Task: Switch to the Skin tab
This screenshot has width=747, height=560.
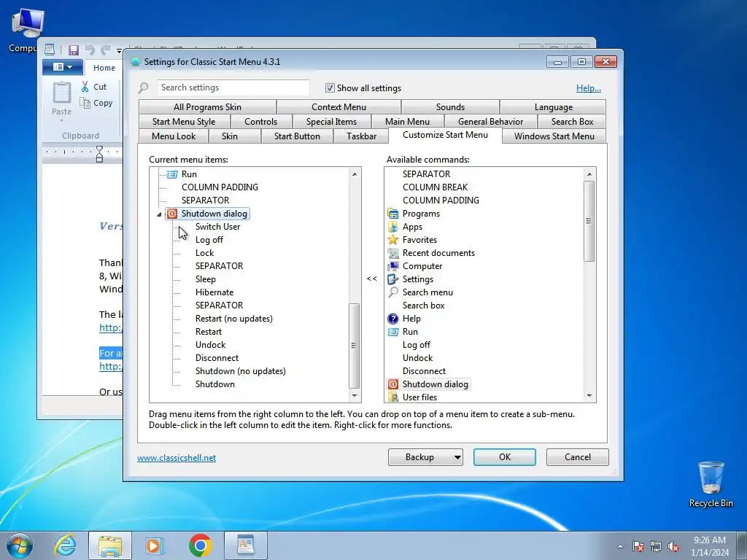Action: (x=230, y=136)
